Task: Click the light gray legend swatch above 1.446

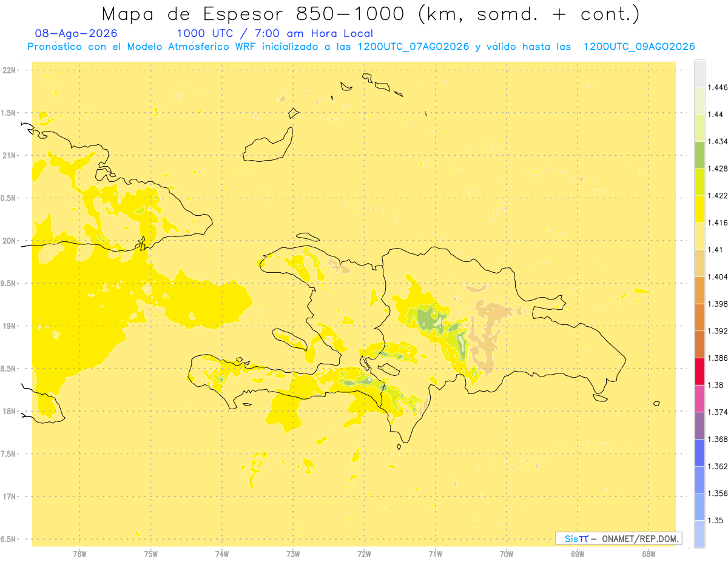Action: point(699,73)
